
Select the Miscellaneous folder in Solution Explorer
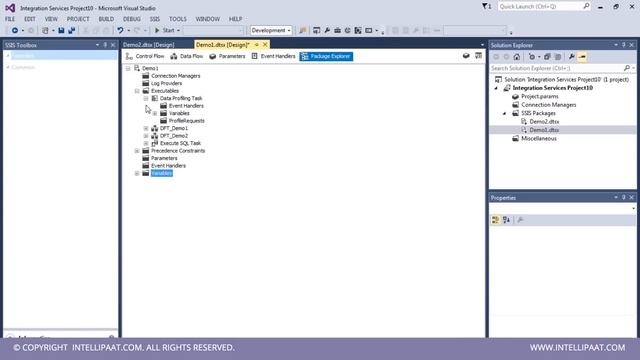tap(539, 138)
